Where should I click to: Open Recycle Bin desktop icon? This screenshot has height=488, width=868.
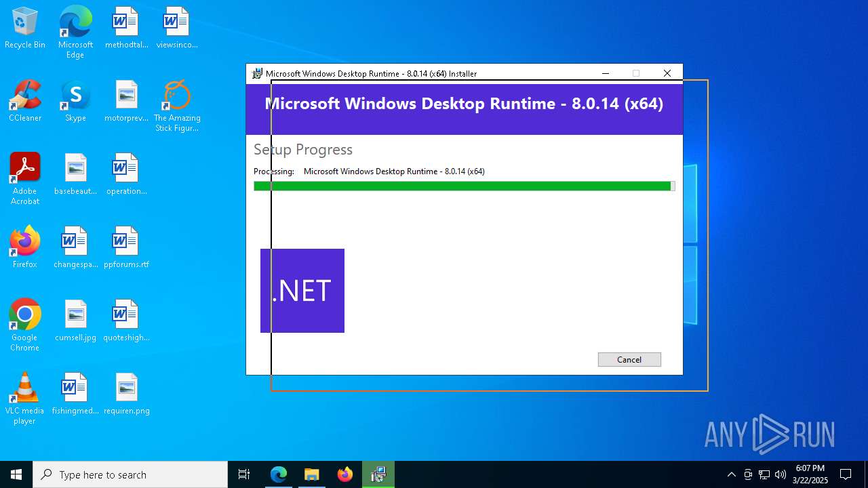pyautogui.click(x=25, y=28)
